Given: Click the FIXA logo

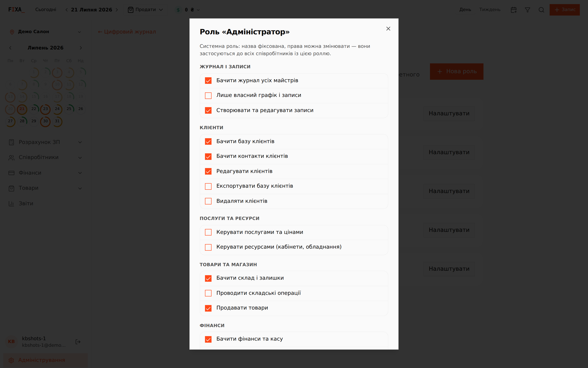Looking at the screenshot, I should [16, 10].
